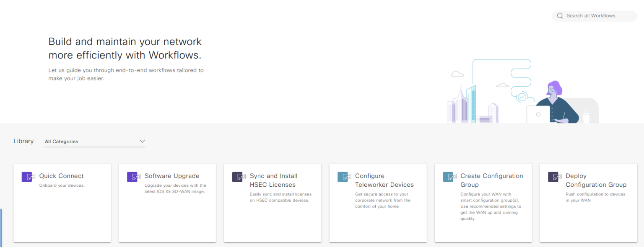Select the All Categories menu entry
644x247 pixels.
(61, 142)
